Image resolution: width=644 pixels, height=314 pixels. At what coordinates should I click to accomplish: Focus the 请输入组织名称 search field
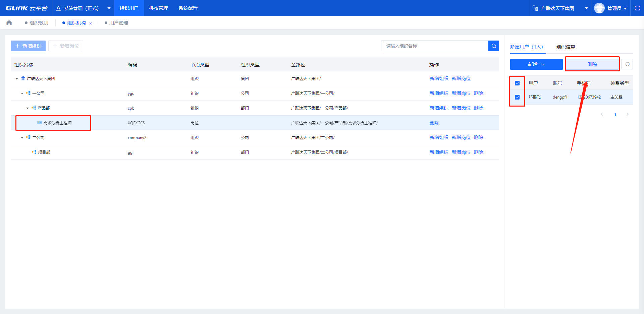pyautogui.click(x=435, y=46)
